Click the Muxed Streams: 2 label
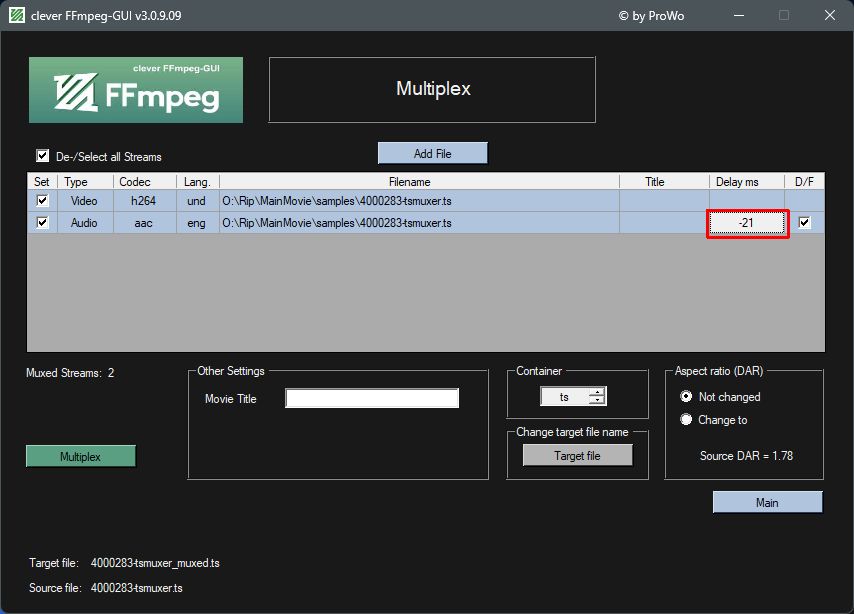The height and width of the screenshot is (614, 854). click(x=70, y=373)
